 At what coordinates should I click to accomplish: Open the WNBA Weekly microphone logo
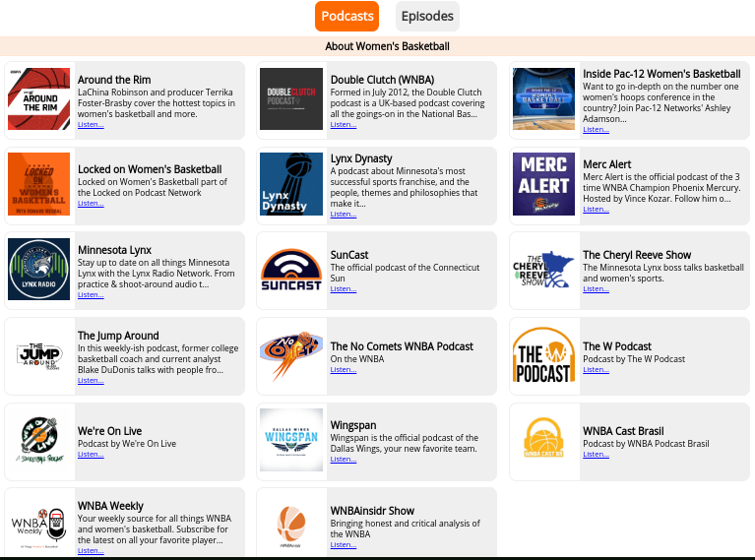click(39, 525)
